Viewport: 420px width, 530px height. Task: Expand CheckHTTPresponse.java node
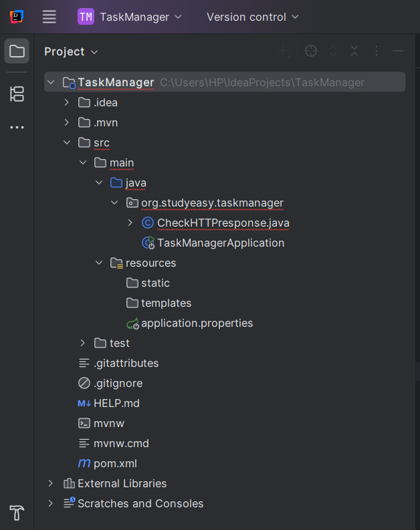(x=130, y=223)
